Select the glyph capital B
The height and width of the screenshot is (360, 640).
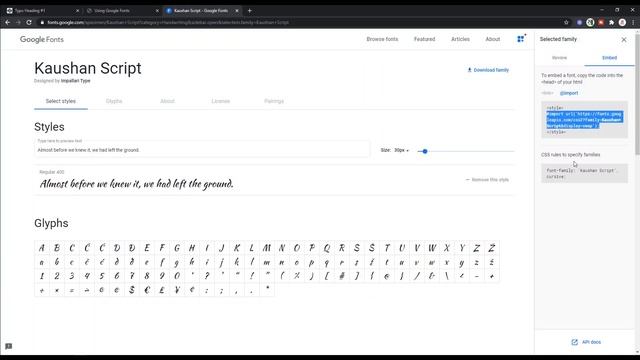point(57,248)
